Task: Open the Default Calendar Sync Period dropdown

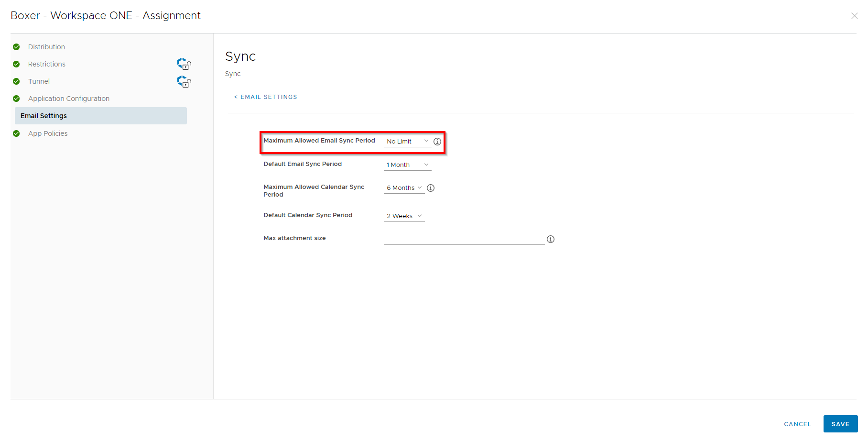Action: 404,216
